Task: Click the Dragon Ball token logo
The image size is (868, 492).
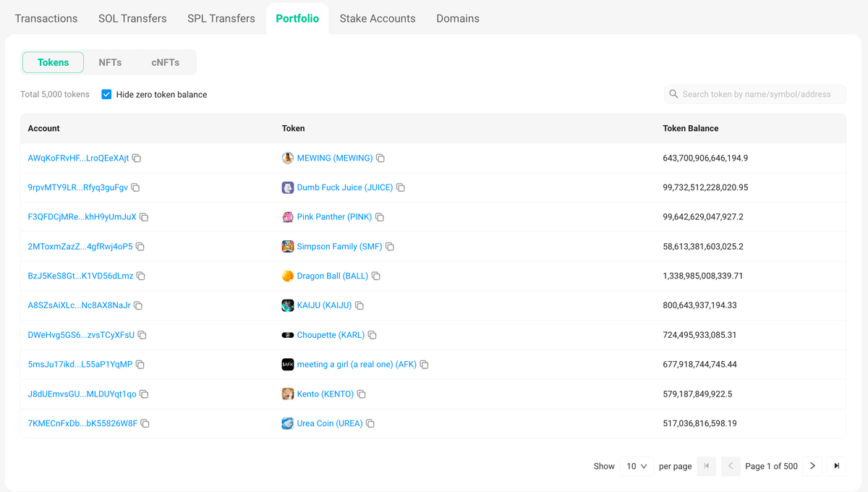Action: [287, 276]
